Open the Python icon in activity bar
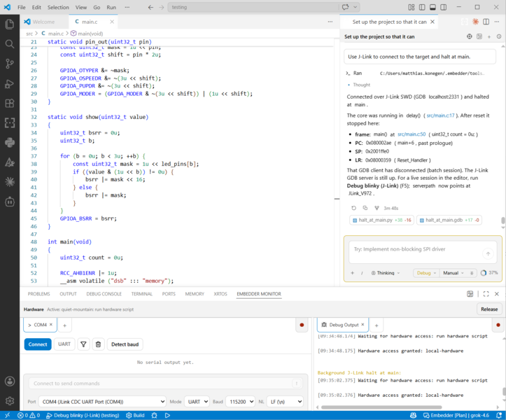 (x=10, y=142)
